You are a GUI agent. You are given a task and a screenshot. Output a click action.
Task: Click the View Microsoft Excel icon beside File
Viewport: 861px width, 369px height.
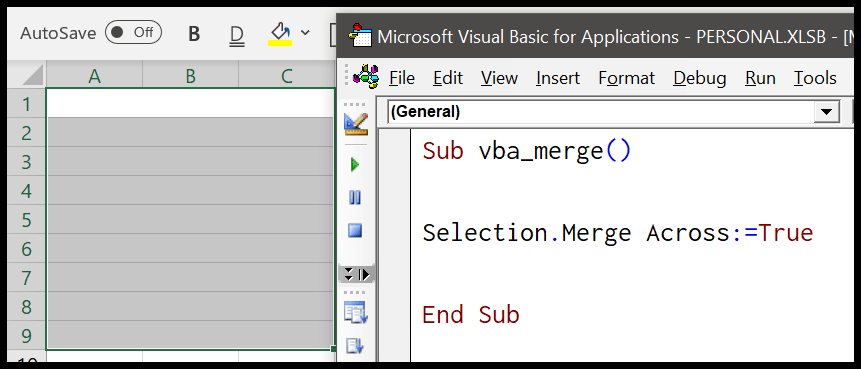click(366, 77)
